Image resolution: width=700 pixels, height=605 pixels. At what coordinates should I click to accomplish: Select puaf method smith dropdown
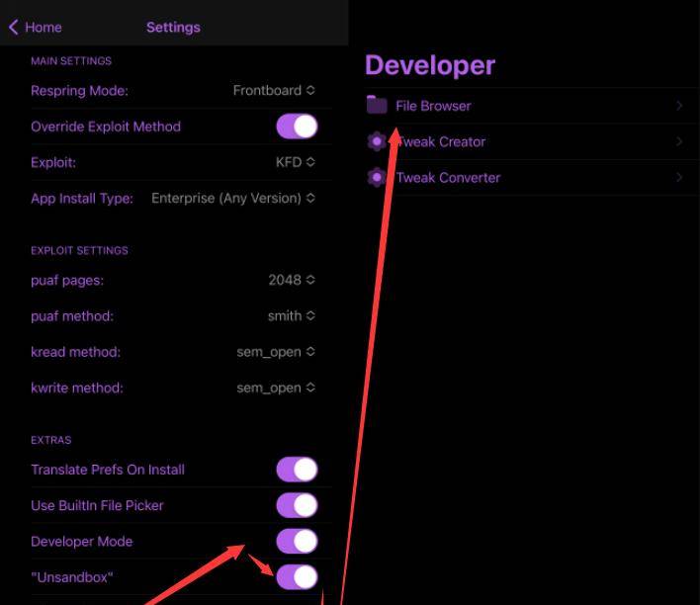(x=291, y=316)
